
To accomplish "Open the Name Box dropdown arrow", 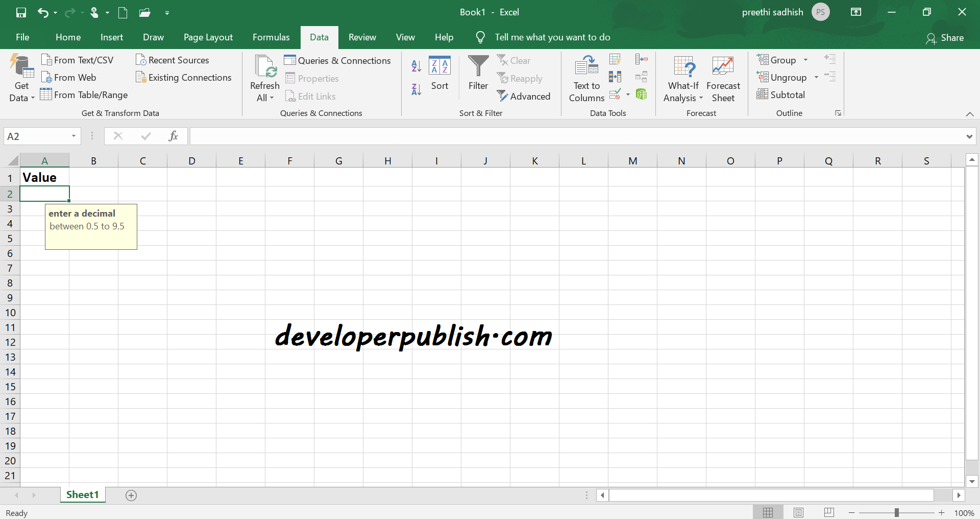I will tap(73, 136).
